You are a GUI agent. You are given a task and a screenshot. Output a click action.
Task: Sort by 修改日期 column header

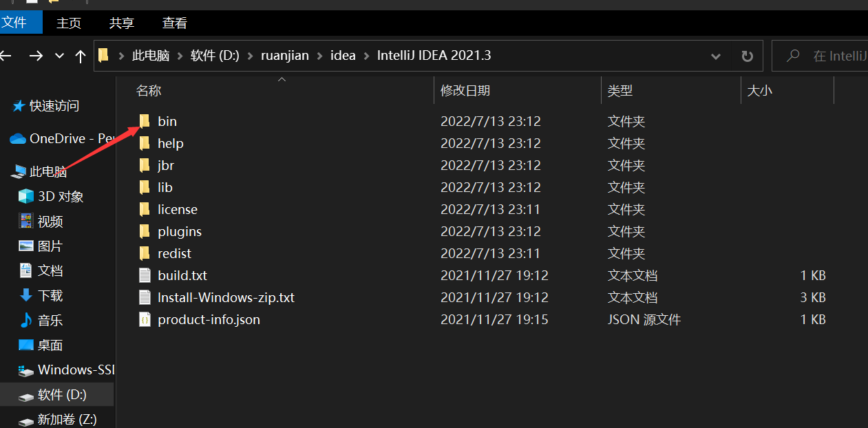pos(465,90)
